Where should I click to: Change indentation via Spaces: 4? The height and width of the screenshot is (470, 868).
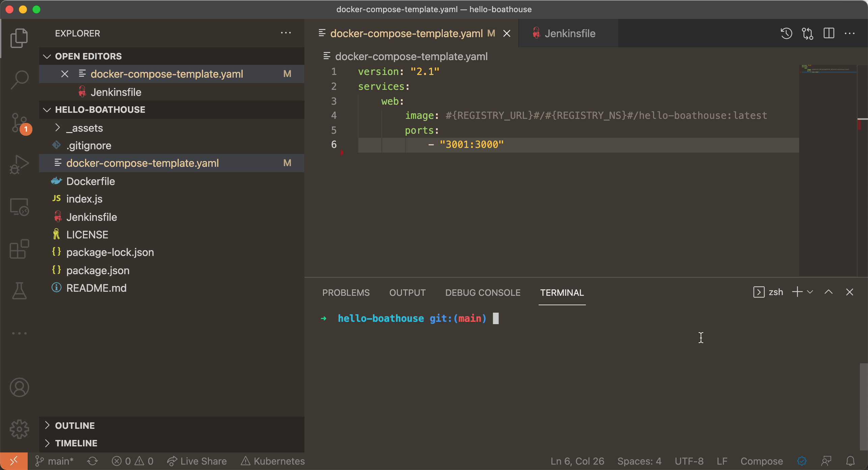(639, 461)
